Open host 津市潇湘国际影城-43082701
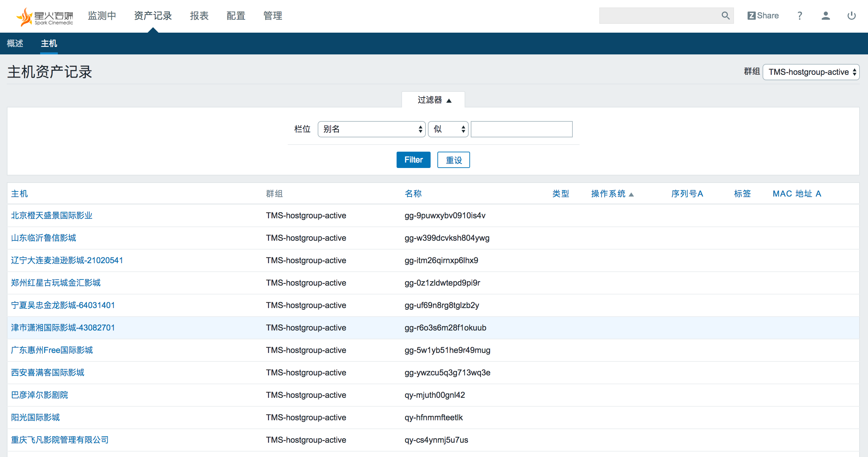This screenshot has height=457, width=868. point(63,328)
